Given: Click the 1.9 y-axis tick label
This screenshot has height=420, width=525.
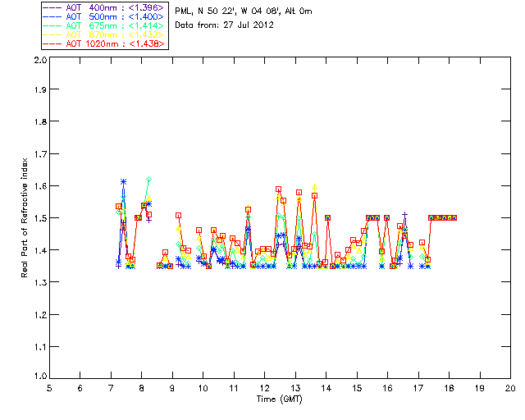Looking at the screenshot, I should point(40,89).
